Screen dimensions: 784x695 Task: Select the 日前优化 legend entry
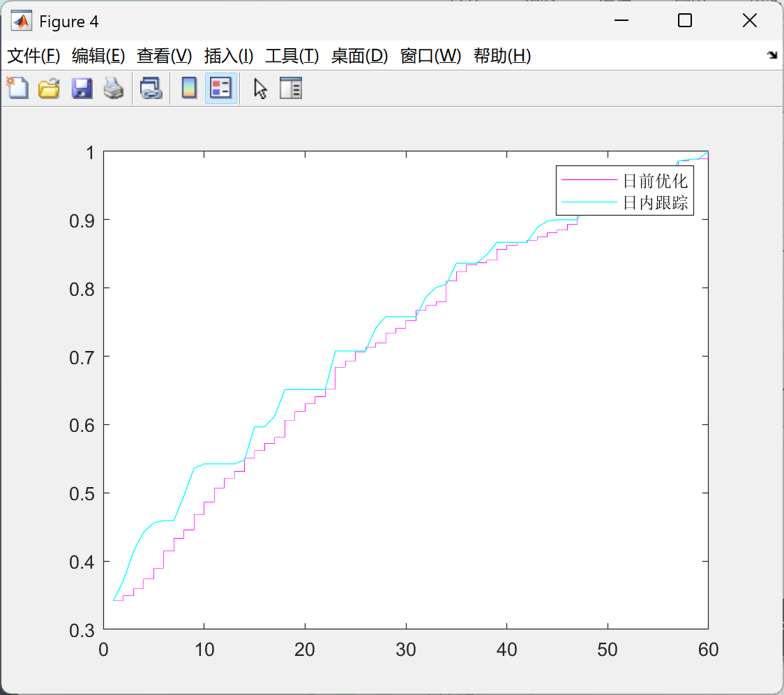pos(655,181)
